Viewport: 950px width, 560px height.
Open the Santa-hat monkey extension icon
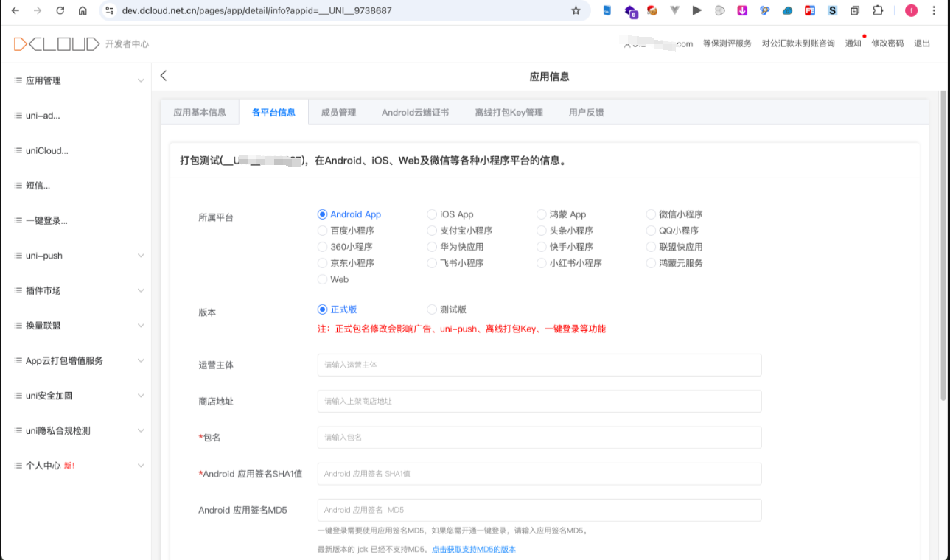tap(652, 10)
